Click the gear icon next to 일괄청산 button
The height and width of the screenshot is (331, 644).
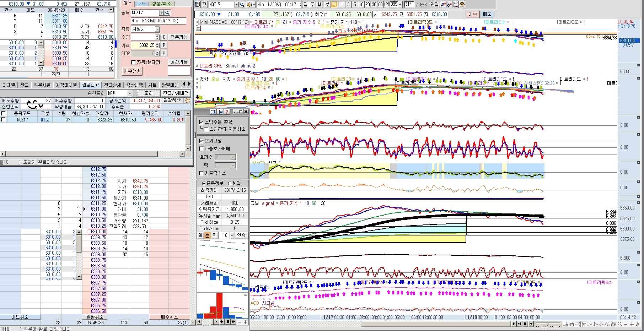tap(188, 101)
